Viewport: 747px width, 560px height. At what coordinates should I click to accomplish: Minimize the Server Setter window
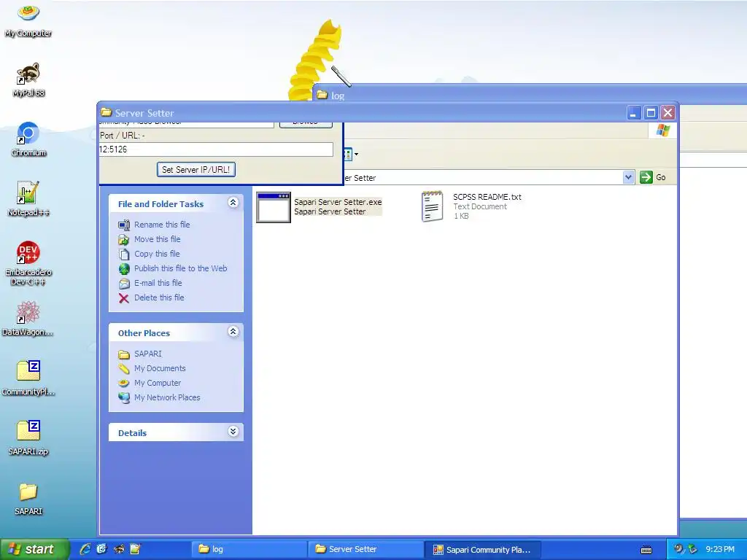(633, 113)
